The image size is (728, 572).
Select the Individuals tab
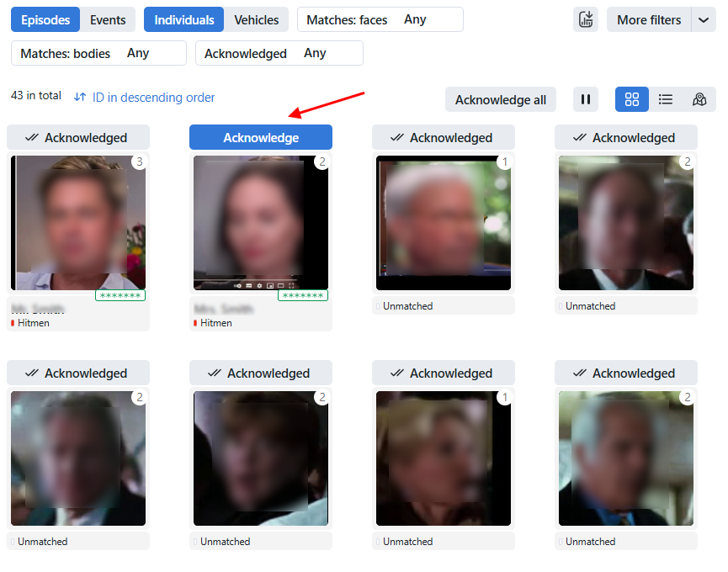tap(184, 20)
